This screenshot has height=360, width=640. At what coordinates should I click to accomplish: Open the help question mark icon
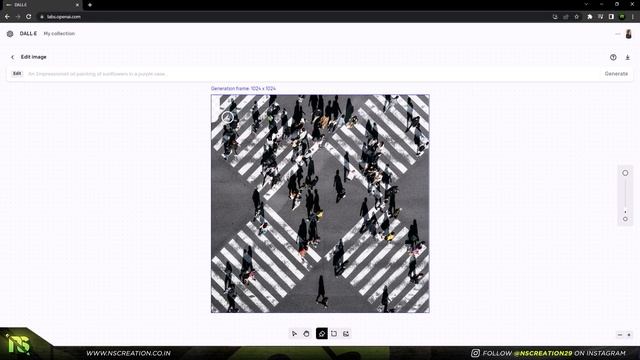(613, 57)
